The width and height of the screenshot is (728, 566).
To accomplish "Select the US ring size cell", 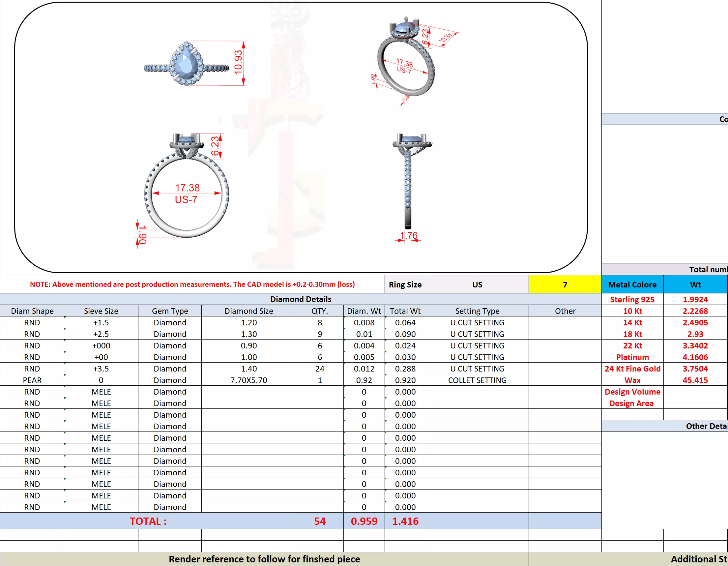I will tap(477, 284).
